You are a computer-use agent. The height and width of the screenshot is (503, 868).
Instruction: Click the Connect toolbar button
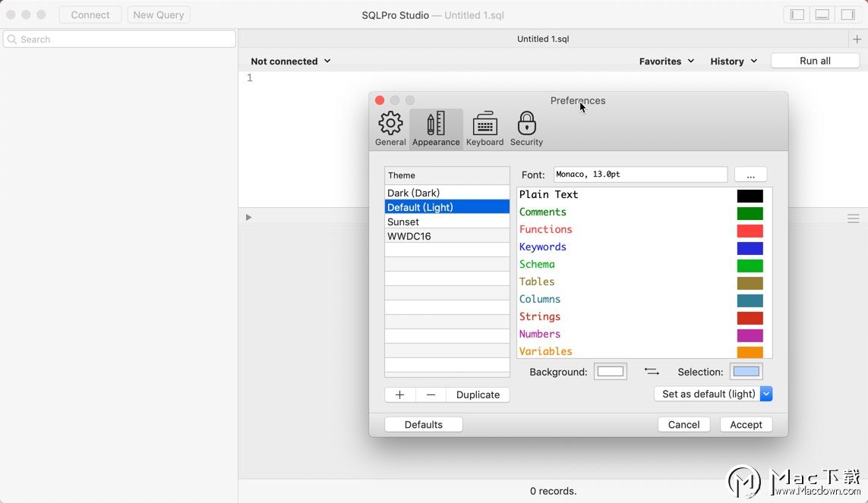pyautogui.click(x=90, y=15)
